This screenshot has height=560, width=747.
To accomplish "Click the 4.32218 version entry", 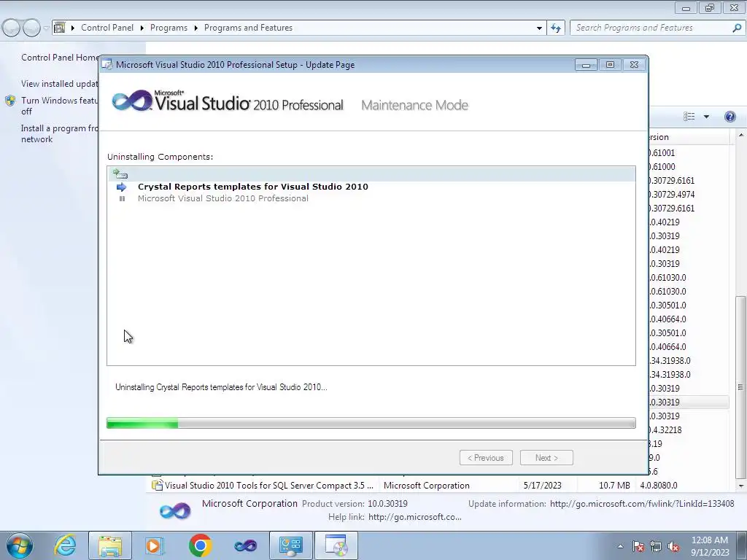I will tap(665, 429).
